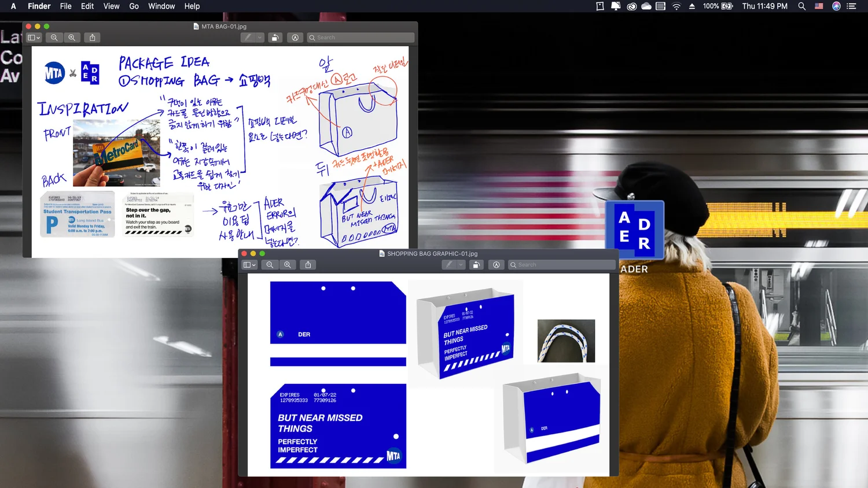Show Markup toolbar in MTA BAG-01.jpg window
868x488 pixels.
tap(295, 38)
